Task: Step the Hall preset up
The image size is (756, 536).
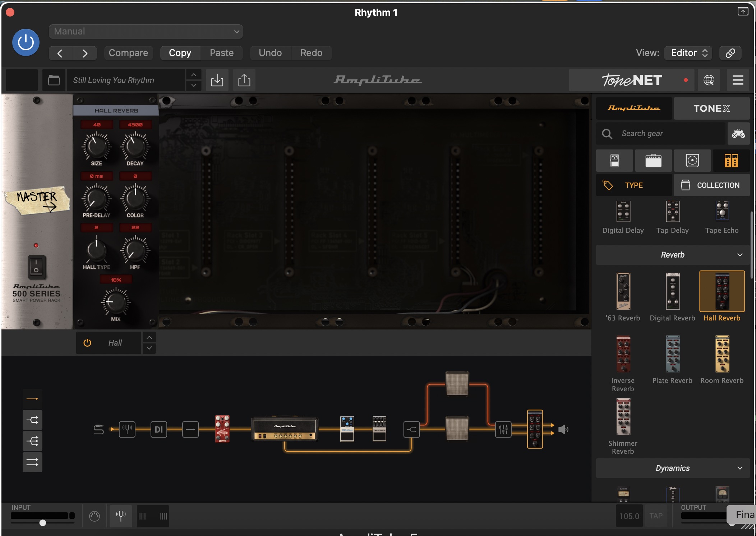Action: pyautogui.click(x=149, y=337)
